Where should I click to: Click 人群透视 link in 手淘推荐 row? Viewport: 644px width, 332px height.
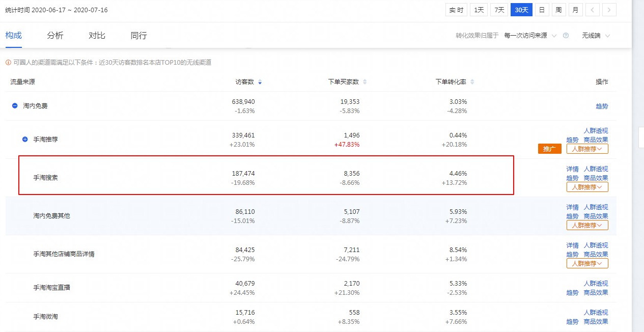[596, 131]
